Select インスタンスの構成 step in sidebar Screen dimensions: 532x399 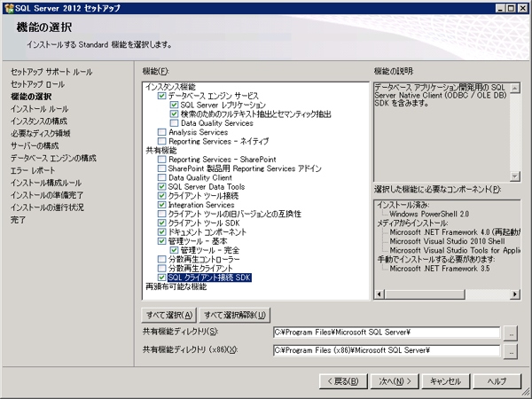pyautogui.click(x=39, y=121)
